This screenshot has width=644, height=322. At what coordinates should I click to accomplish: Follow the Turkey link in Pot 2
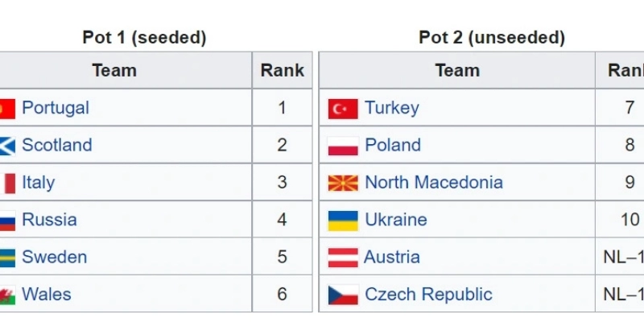pos(392,108)
